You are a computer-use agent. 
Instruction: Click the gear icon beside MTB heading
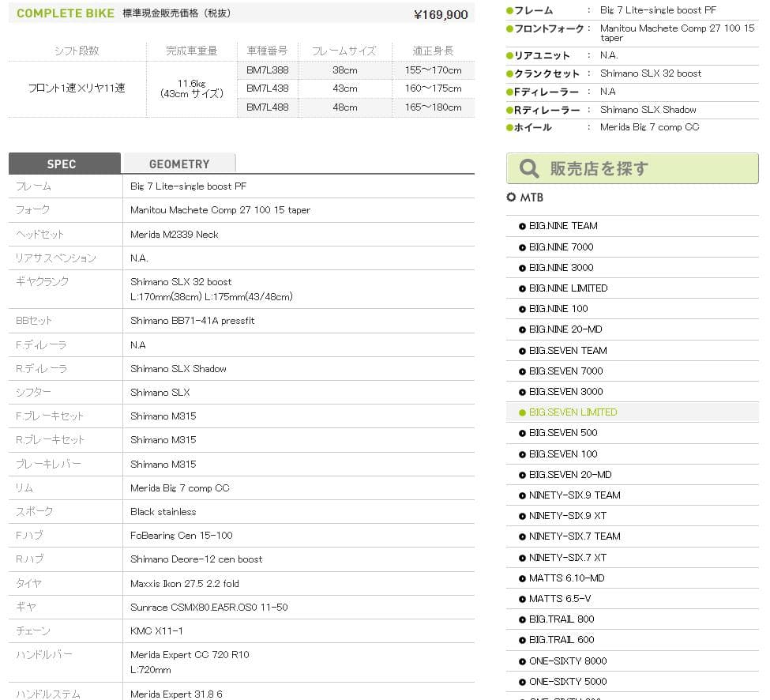pos(511,198)
